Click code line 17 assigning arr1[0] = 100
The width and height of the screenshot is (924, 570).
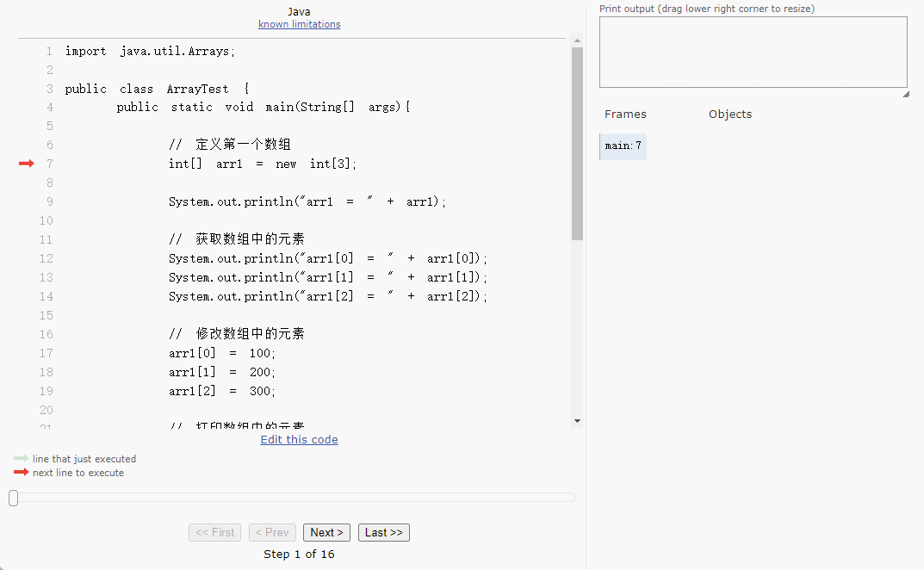tap(222, 354)
